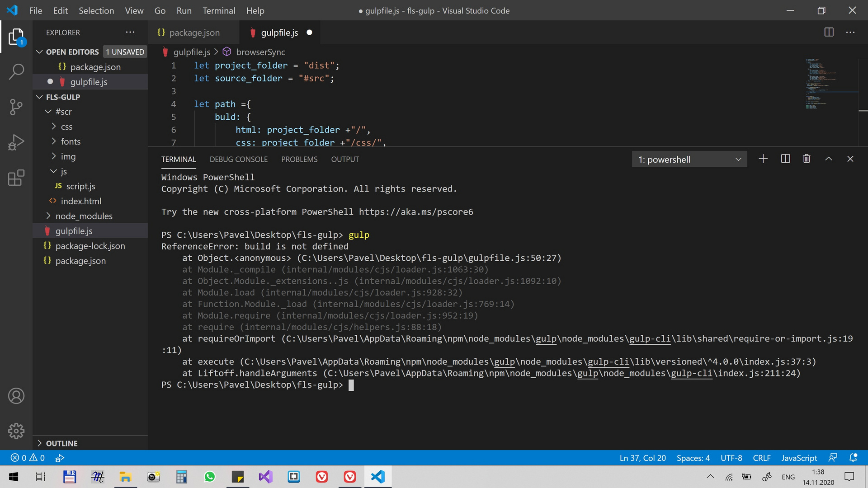The width and height of the screenshot is (868, 488).
Task: Open the Accounts menu icon
Action: point(16,396)
